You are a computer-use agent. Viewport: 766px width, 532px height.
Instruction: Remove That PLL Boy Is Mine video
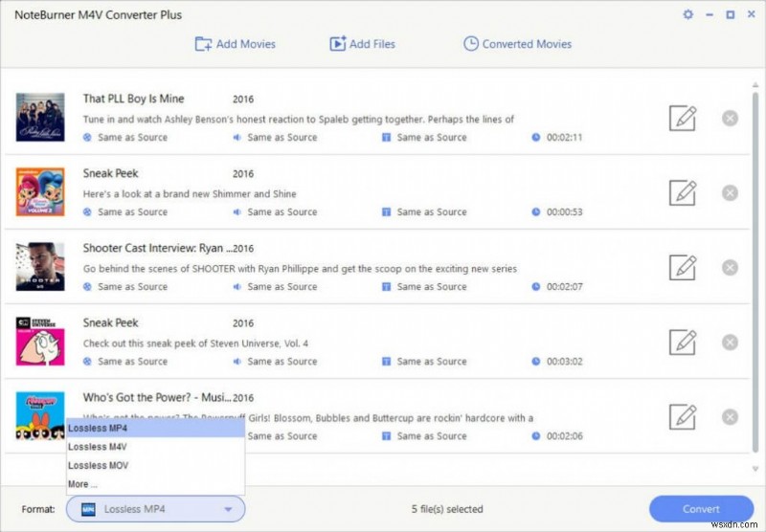tap(730, 119)
